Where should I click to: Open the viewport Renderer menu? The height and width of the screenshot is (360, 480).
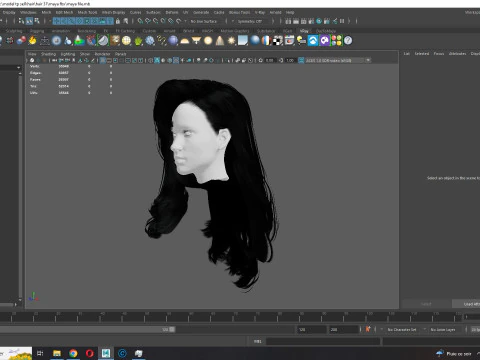click(x=102, y=54)
